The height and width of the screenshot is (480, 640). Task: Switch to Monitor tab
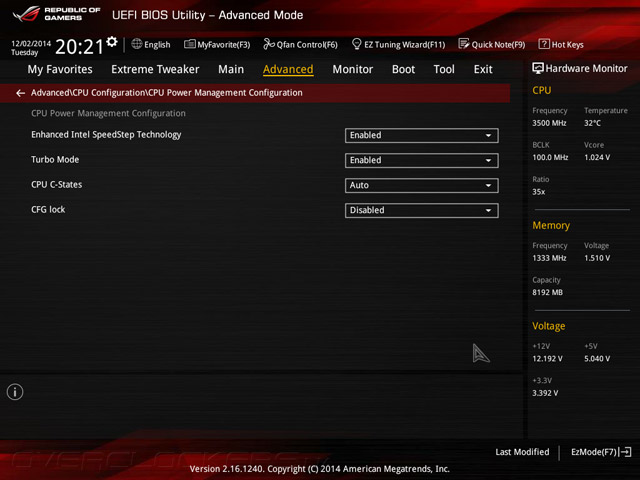353,69
